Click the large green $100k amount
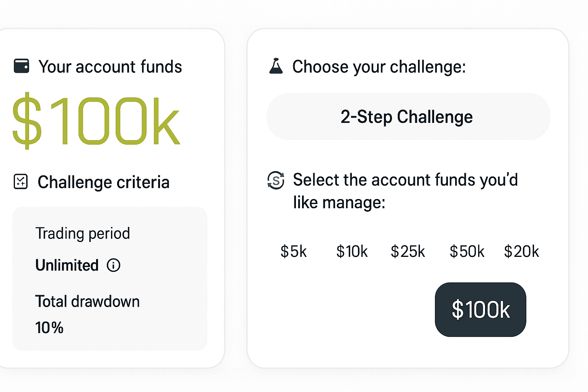 click(96, 121)
